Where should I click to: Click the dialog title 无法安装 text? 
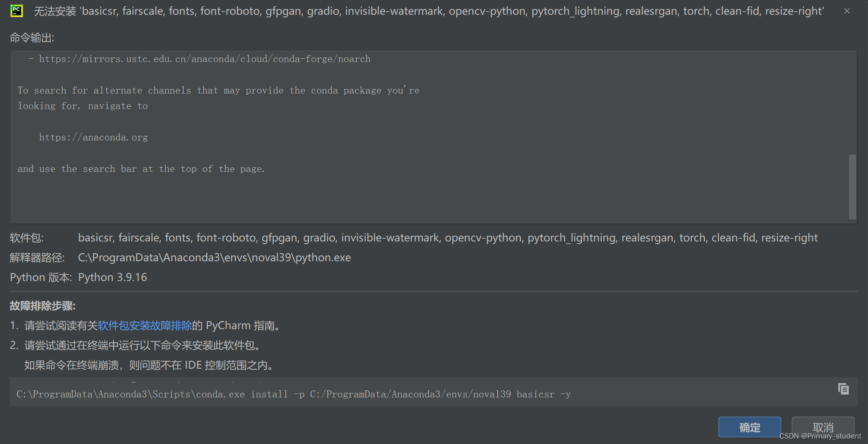click(429, 11)
